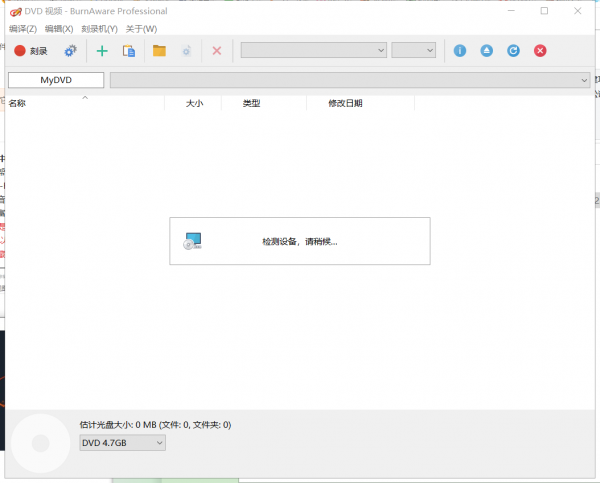Viewport: 600px width, 483px height.
Task: Click the 检测设备，请稍候 message text
Action: pyautogui.click(x=300, y=242)
